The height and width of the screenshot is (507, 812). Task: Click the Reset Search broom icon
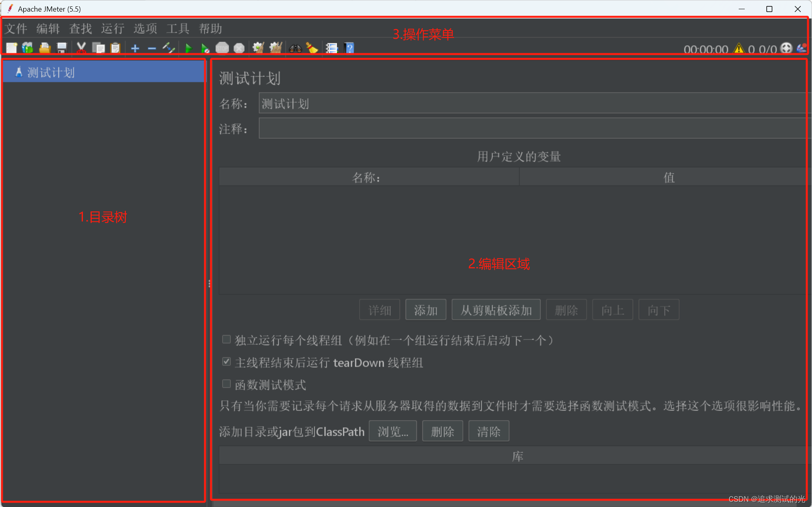[312, 48]
